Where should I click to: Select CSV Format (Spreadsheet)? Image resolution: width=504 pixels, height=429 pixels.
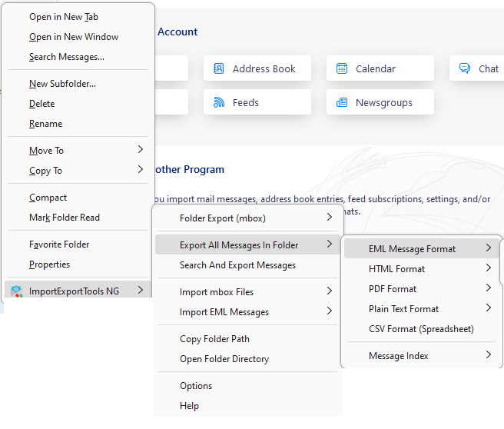(421, 328)
